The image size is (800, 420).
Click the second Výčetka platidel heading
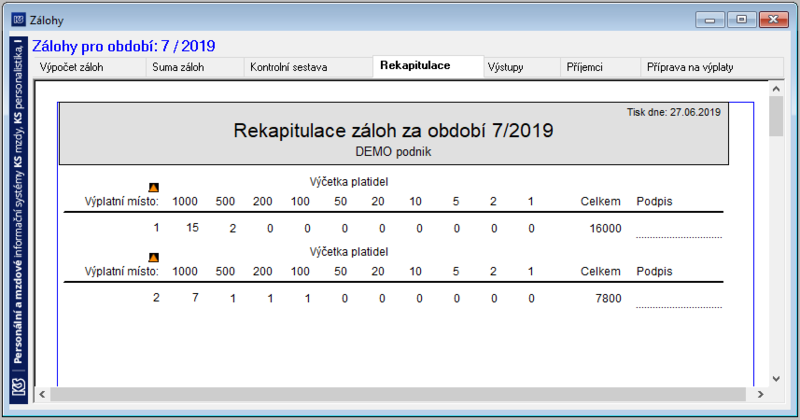[348, 252]
